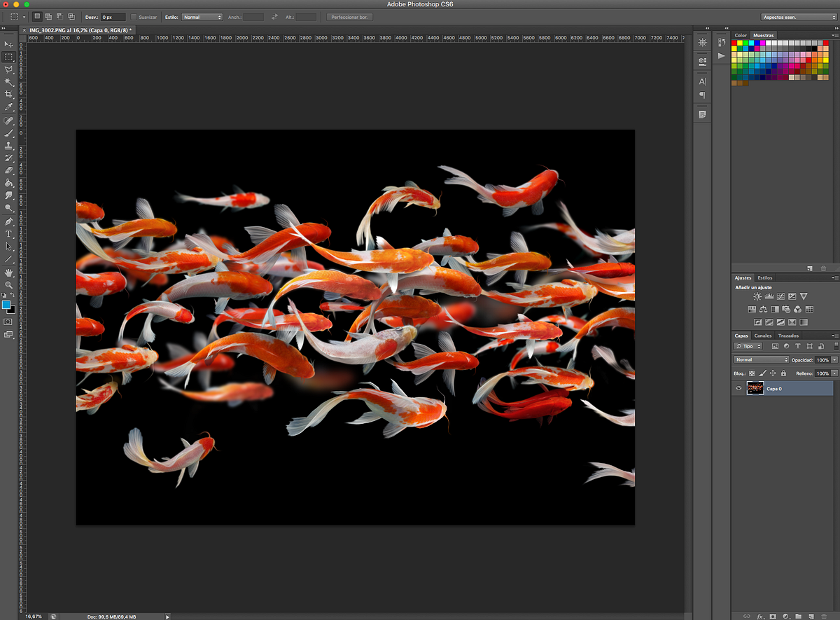Switch to the Canales tab
Screen dimensions: 840x620
pos(762,336)
